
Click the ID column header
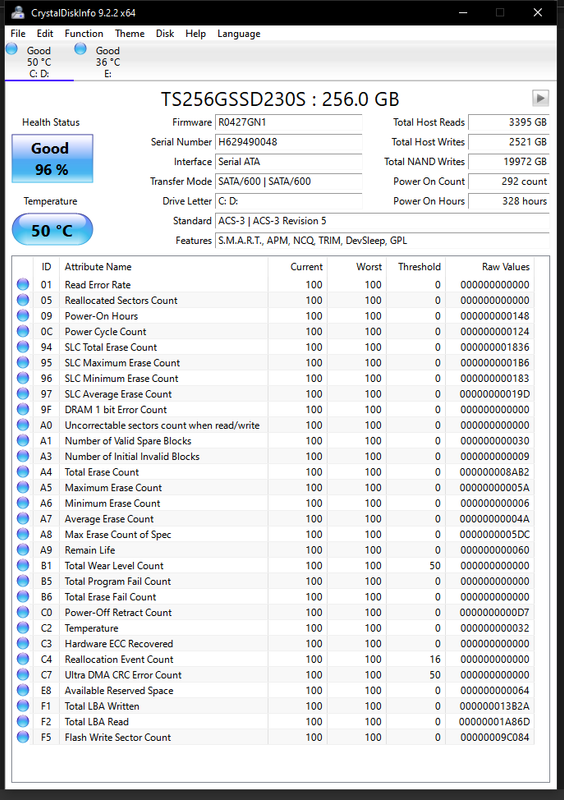[x=46, y=266]
